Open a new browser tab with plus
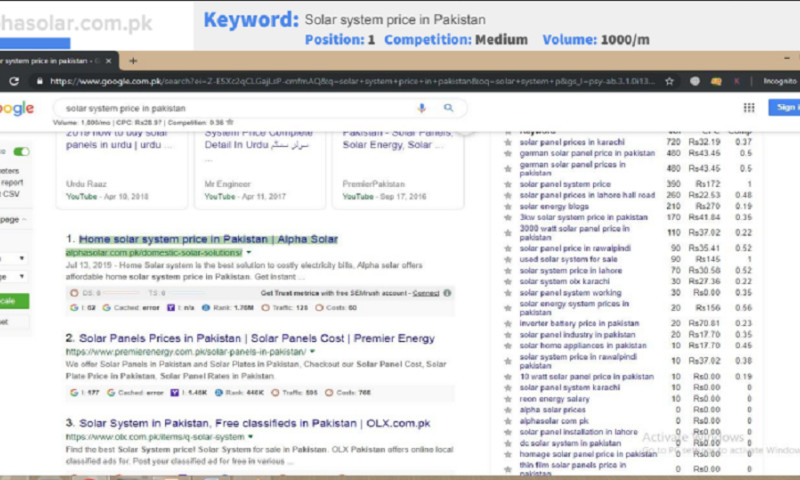The height and width of the screenshot is (480, 800). click(x=133, y=61)
